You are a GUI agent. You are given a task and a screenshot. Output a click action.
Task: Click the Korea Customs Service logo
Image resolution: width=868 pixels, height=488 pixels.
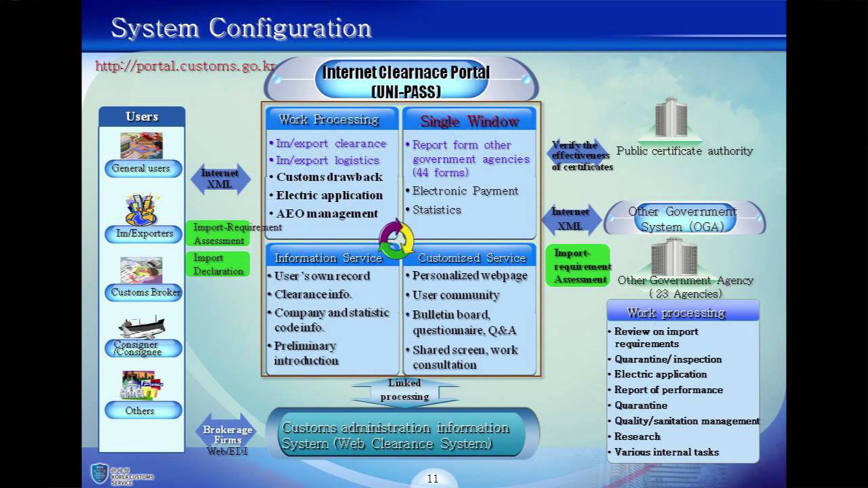[x=122, y=472]
